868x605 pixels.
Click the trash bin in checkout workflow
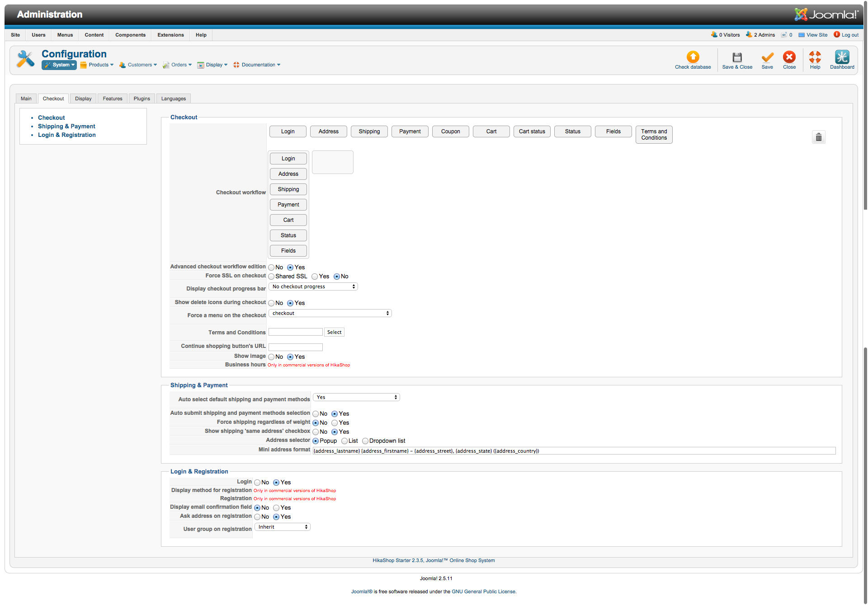818,137
